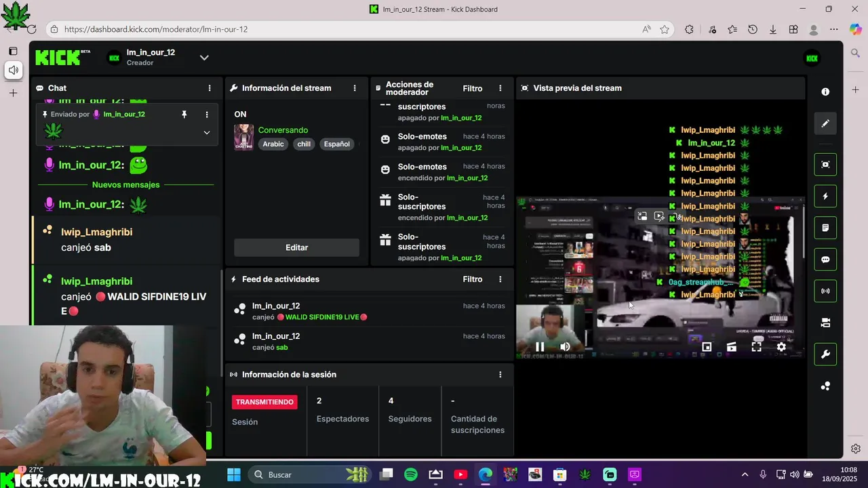Filter the moderator actions list

click(473, 88)
